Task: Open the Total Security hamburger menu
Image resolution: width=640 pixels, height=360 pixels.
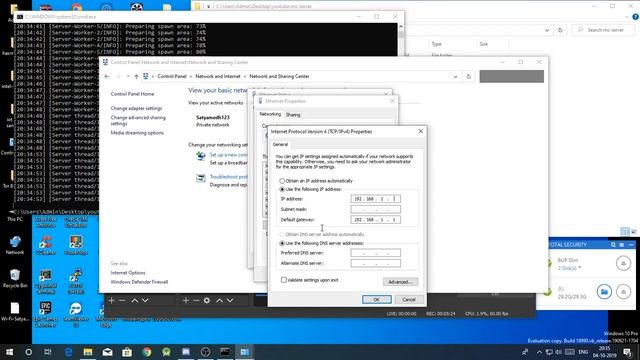Action: click(622, 244)
